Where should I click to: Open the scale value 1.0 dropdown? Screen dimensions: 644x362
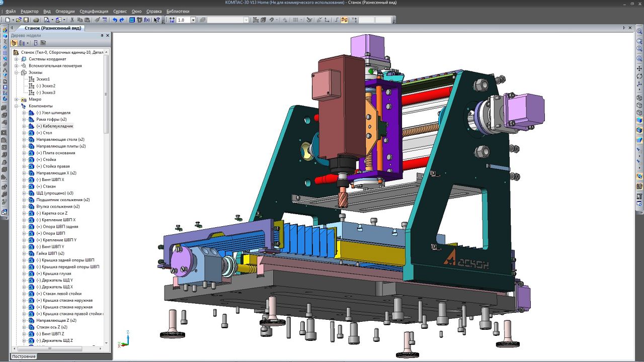tap(194, 20)
